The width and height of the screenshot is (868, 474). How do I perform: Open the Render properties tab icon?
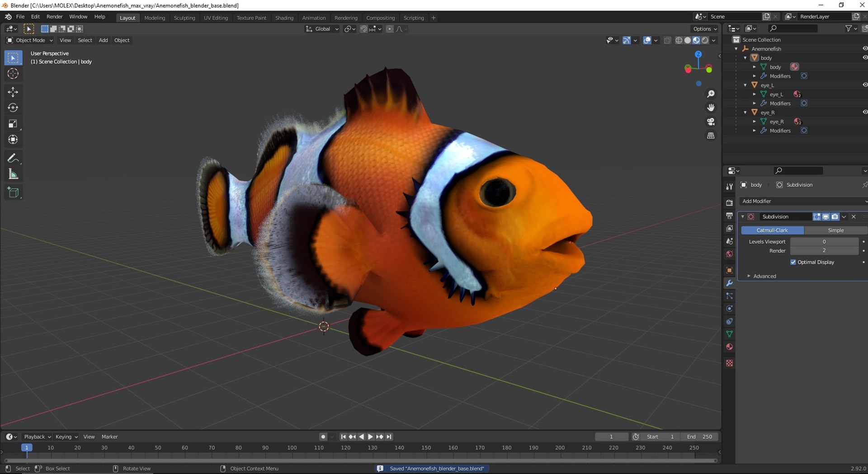coord(729,203)
